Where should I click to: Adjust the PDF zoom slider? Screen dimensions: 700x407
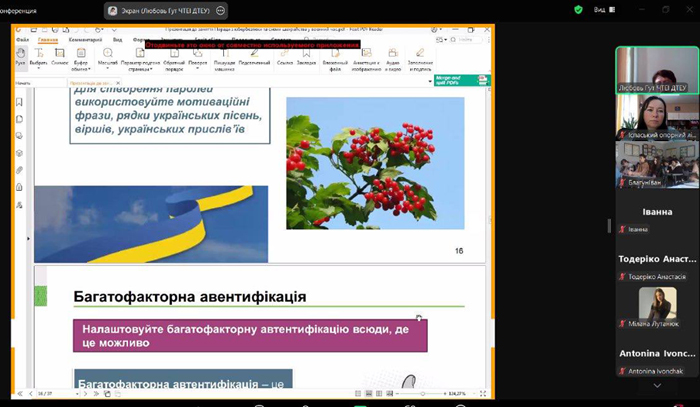422,394
